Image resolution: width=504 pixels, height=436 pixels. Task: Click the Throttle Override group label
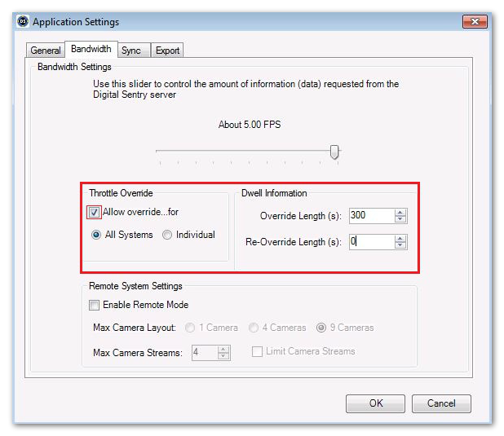[121, 193]
